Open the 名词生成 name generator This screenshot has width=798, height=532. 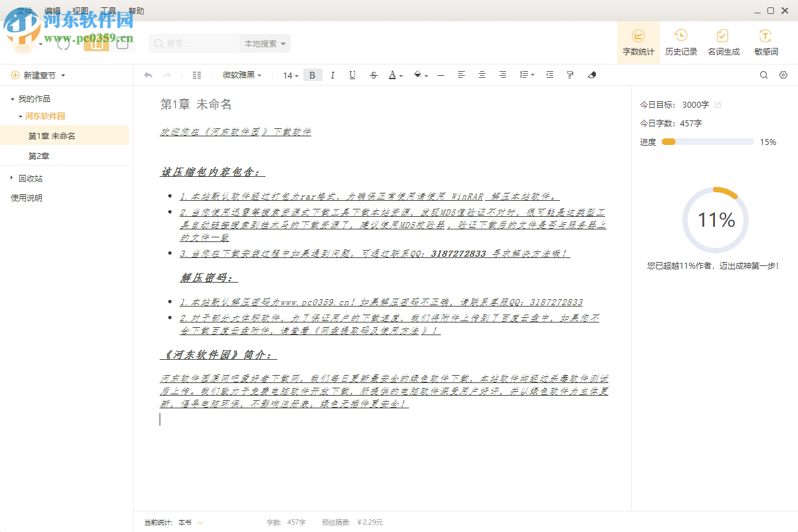[723, 42]
